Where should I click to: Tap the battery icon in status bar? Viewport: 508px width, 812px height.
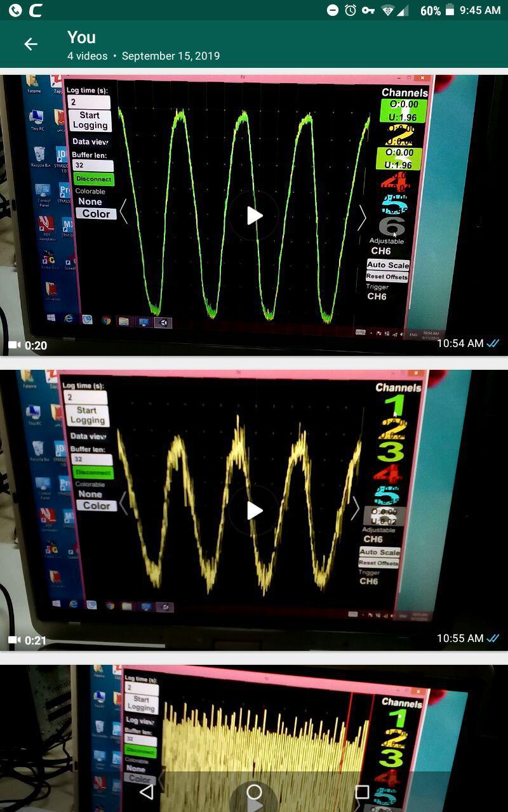pyautogui.click(x=450, y=10)
